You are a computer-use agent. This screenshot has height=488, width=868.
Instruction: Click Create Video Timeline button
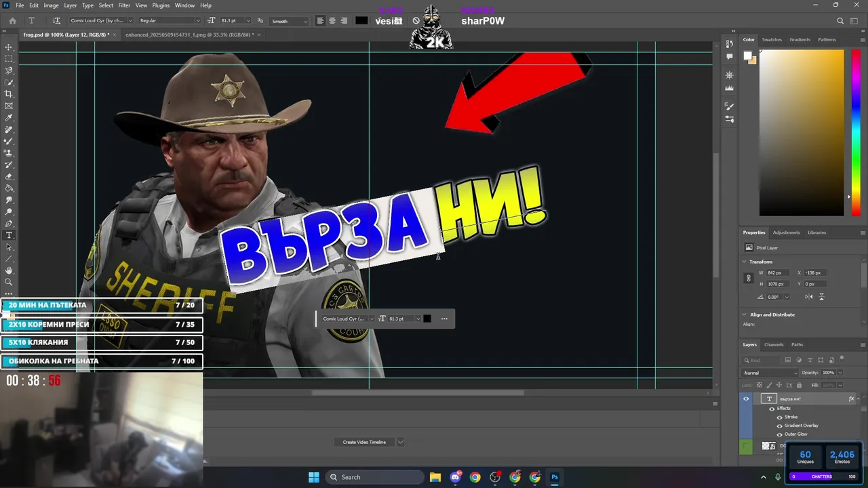pyautogui.click(x=364, y=442)
